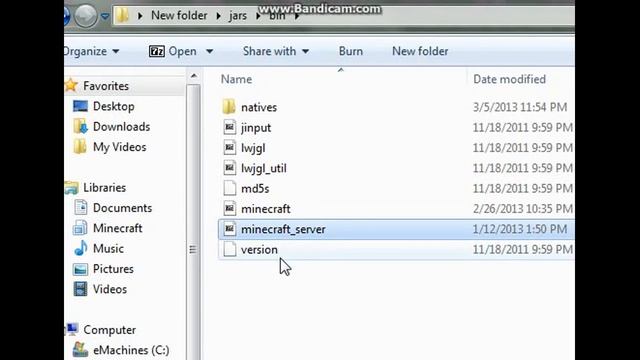Viewport: 640px width, 360px height.
Task: Click the Minecraft library icon
Action: 80,228
